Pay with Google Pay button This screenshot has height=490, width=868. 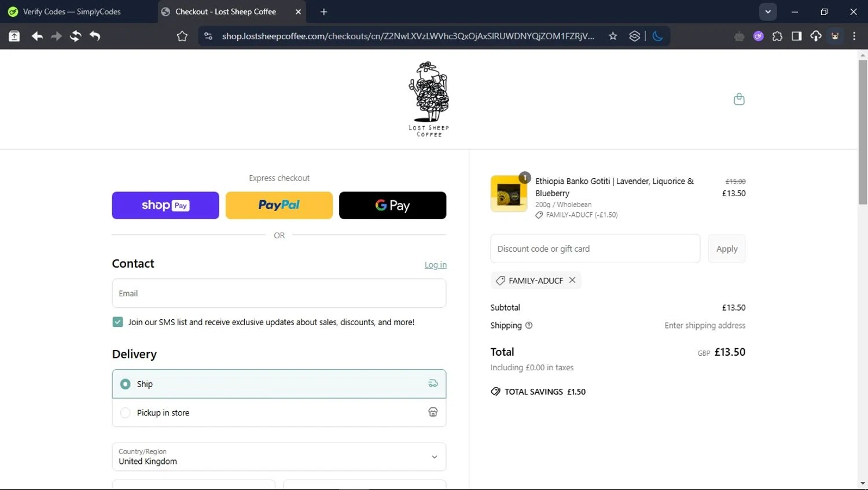point(392,205)
